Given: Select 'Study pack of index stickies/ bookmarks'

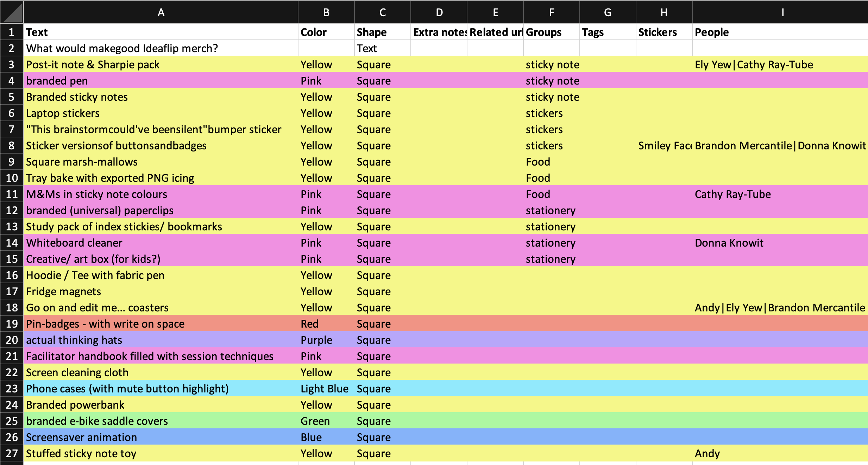Looking at the screenshot, I should [161, 227].
